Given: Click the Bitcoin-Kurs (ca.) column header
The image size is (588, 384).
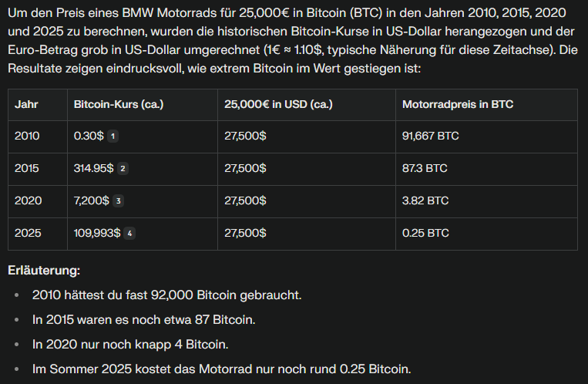Looking at the screenshot, I should tap(119, 104).
